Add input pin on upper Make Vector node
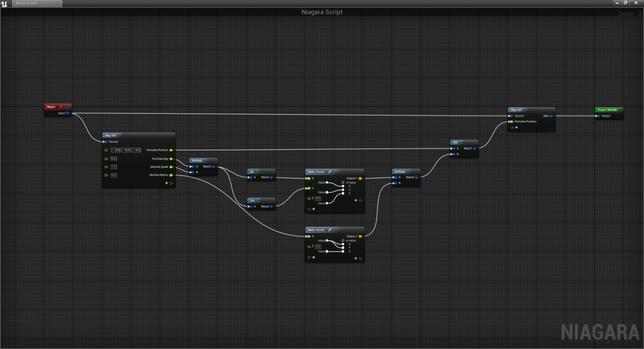This screenshot has height=349, width=644. (x=313, y=209)
